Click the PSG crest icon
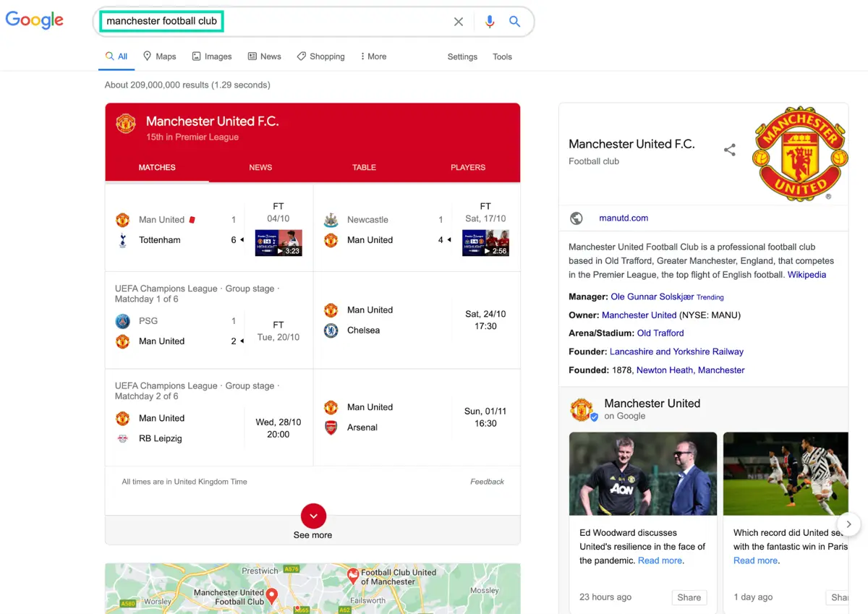The image size is (868, 614). [122, 321]
